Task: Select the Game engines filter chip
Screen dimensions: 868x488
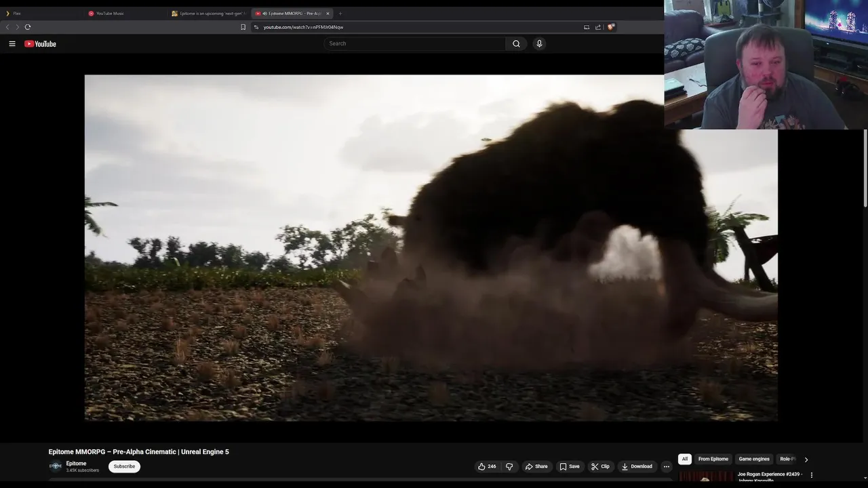Action: coord(754,459)
